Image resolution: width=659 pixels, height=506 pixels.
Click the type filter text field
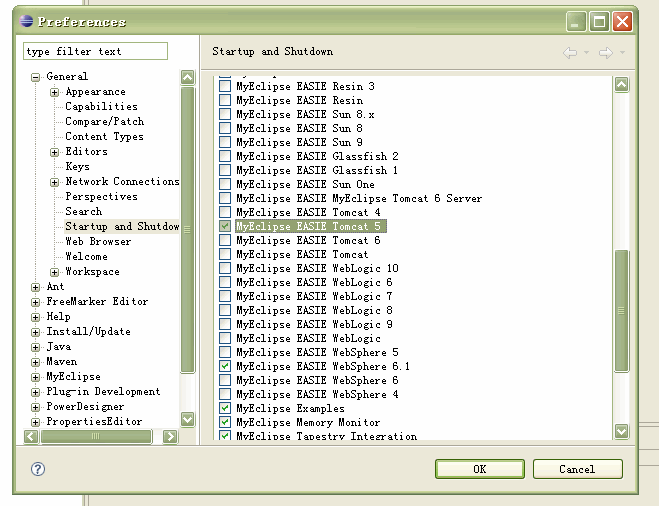coord(95,51)
